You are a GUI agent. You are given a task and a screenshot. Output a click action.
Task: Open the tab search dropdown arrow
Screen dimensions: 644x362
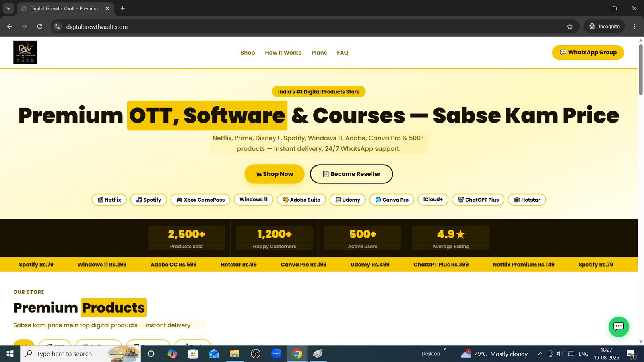pyautogui.click(x=8, y=8)
